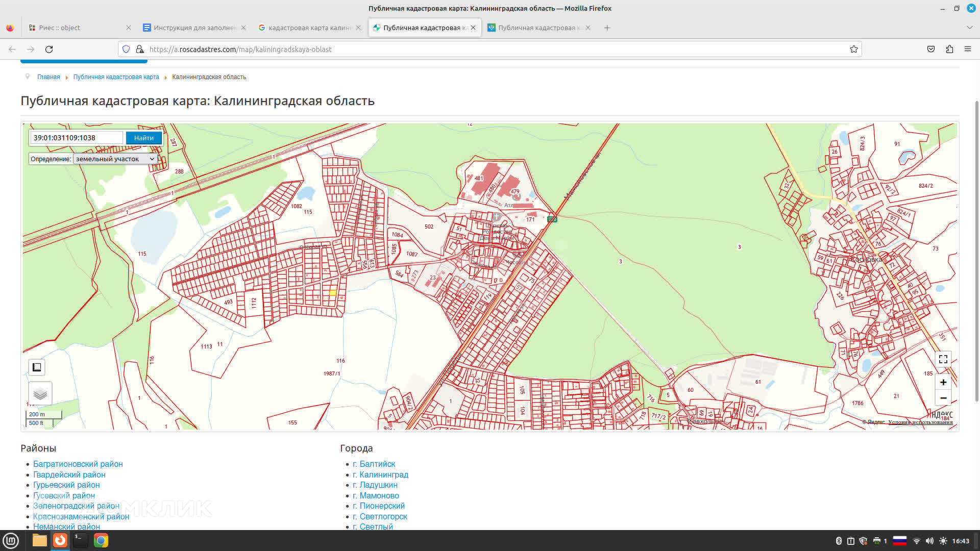This screenshot has height=551, width=980.
Task: Open Firefox extensions icon
Action: (949, 49)
